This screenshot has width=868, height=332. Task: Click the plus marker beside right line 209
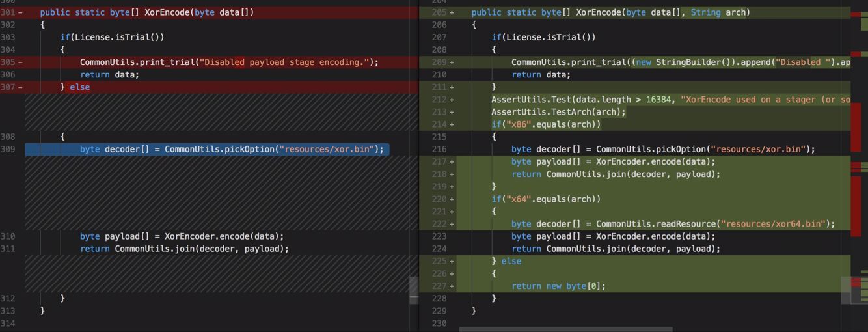pyautogui.click(x=452, y=62)
